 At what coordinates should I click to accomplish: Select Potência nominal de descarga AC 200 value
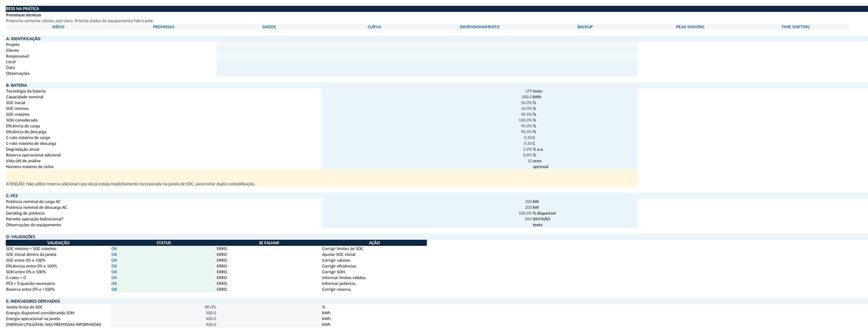pyautogui.click(x=528, y=207)
